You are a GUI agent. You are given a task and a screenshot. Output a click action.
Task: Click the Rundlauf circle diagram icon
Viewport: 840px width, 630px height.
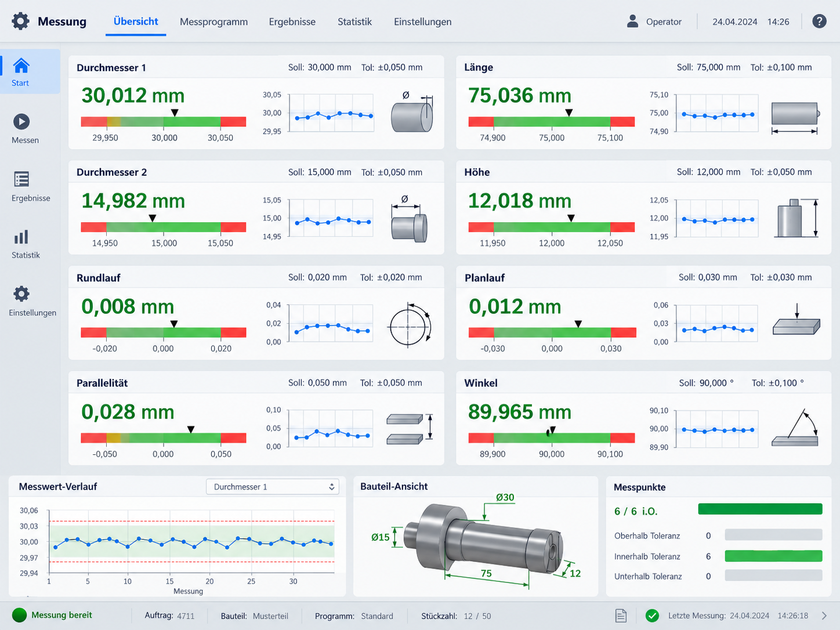[x=410, y=325]
